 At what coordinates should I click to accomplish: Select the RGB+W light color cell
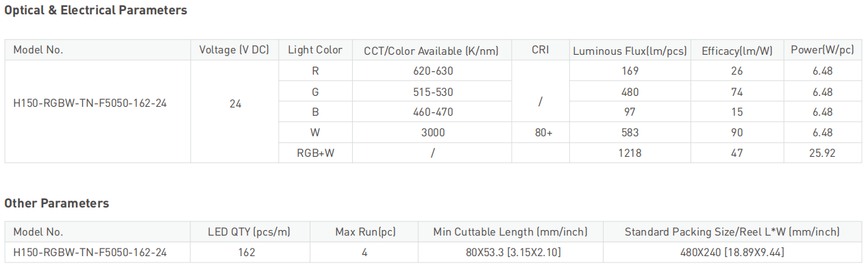(315, 153)
